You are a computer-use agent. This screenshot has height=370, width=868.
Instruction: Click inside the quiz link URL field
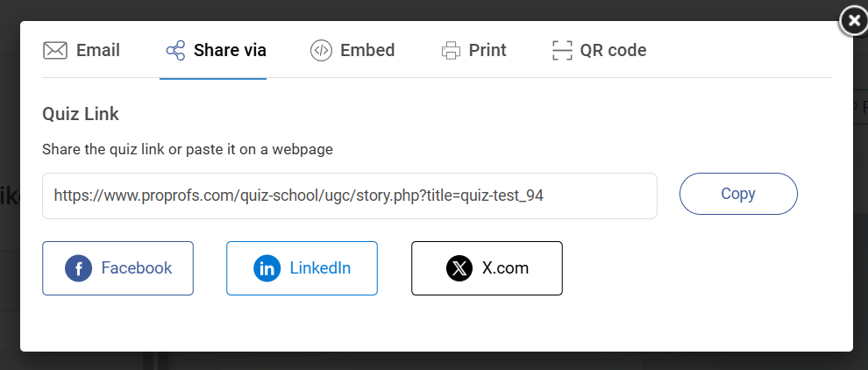pos(349,196)
